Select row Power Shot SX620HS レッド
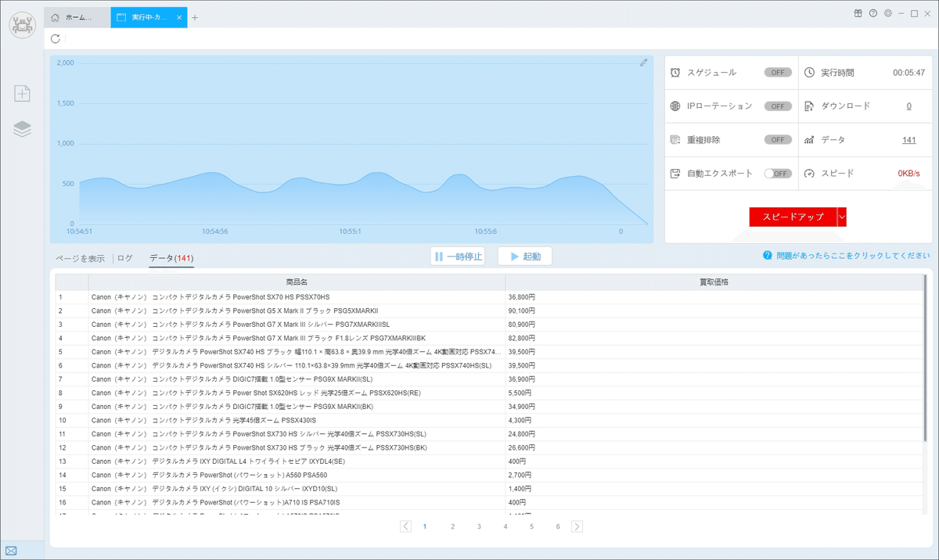This screenshot has height=560, width=939. tap(297, 393)
